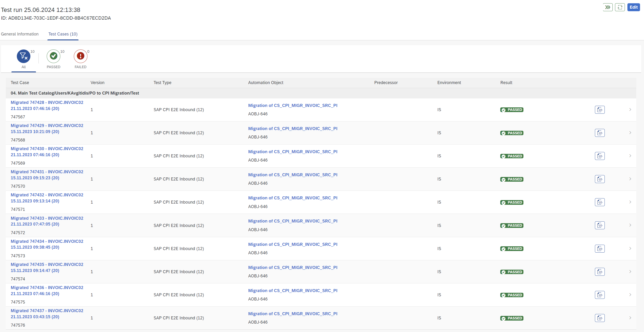The width and height of the screenshot is (644, 332).
Task: Expand row details for Migrated 747428
Action: [630, 110]
